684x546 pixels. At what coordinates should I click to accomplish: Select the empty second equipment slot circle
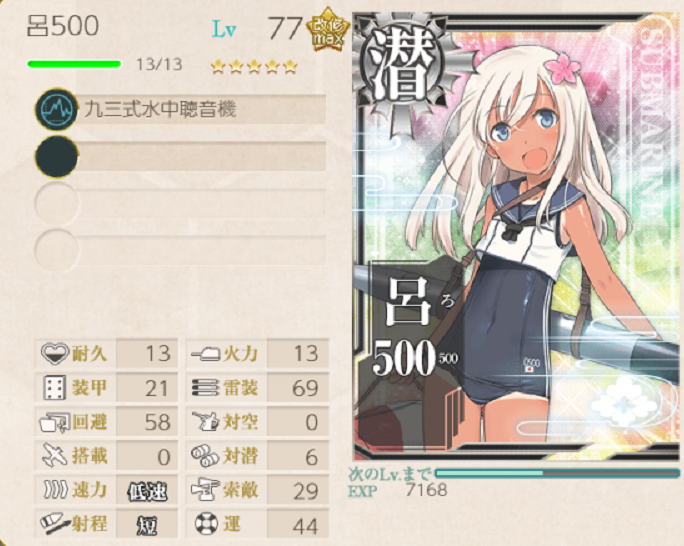tap(56, 157)
